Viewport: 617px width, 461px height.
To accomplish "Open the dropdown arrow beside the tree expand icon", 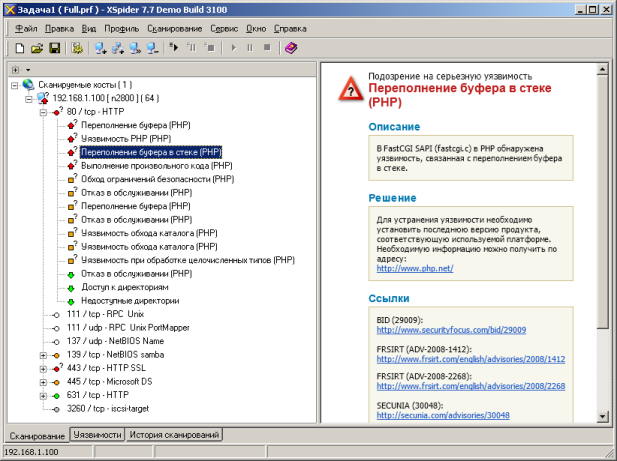I will [28, 70].
